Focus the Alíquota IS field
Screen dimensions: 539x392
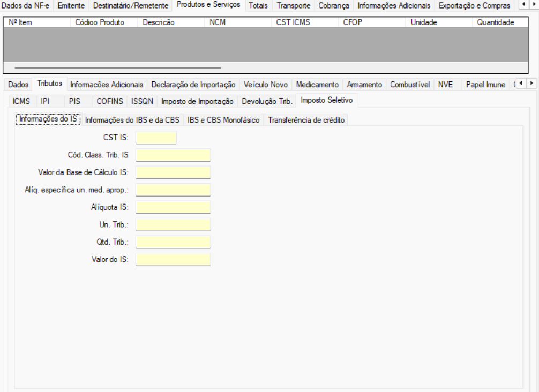(x=173, y=207)
